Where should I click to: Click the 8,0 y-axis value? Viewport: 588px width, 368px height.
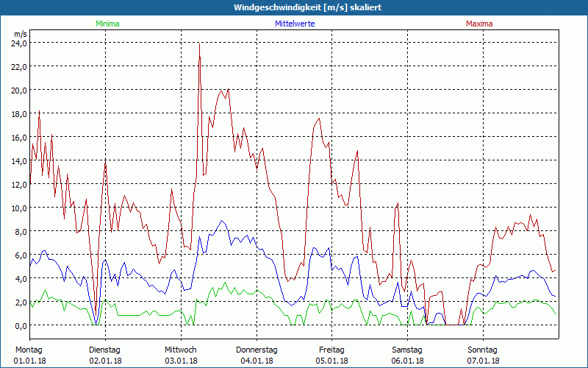pos(21,232)
